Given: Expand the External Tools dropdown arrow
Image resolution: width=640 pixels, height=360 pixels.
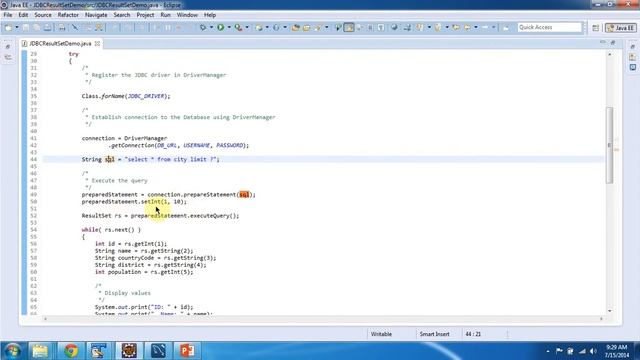Looking at the screenshot, I should (247, 27).
